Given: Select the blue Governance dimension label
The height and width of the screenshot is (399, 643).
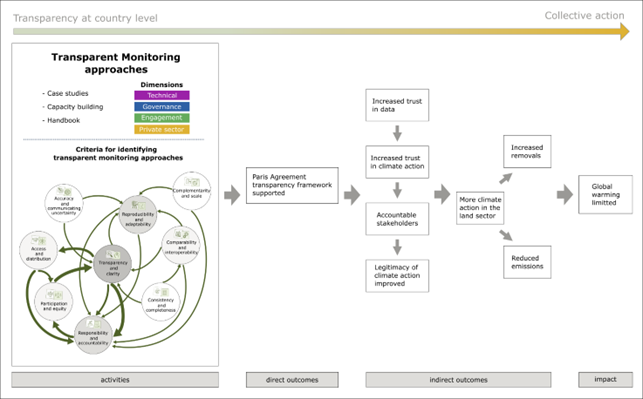Looking at the screenshot, I should [x=162, y=107].
